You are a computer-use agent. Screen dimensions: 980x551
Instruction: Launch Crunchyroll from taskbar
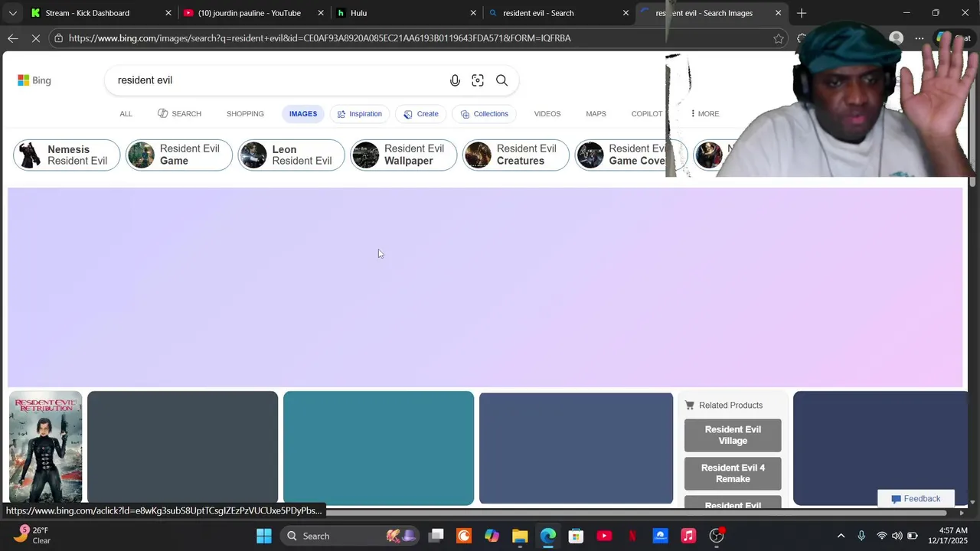464,536
